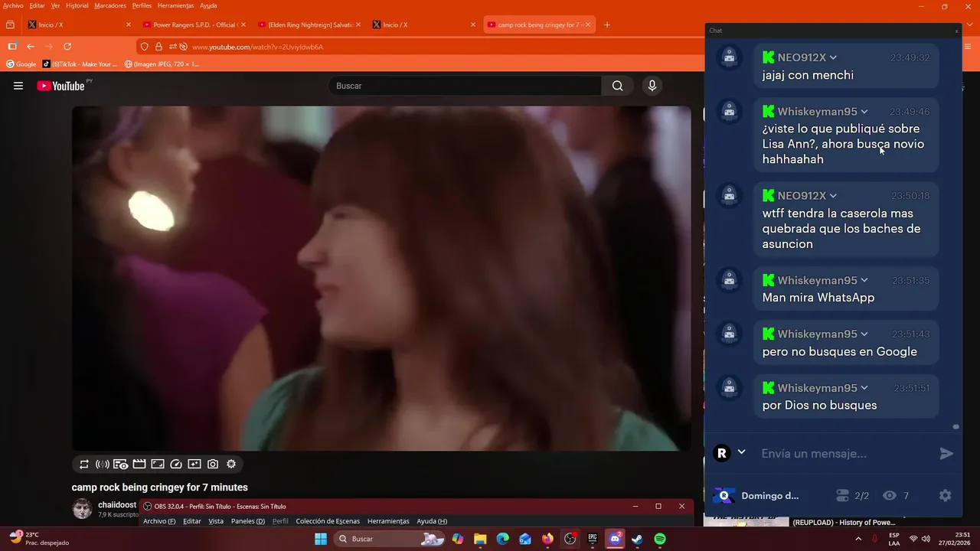Viewport: 980px width, 551px height.
Task: Take a video screenshot with the camera icon
Action: click(x=213, y=464)
